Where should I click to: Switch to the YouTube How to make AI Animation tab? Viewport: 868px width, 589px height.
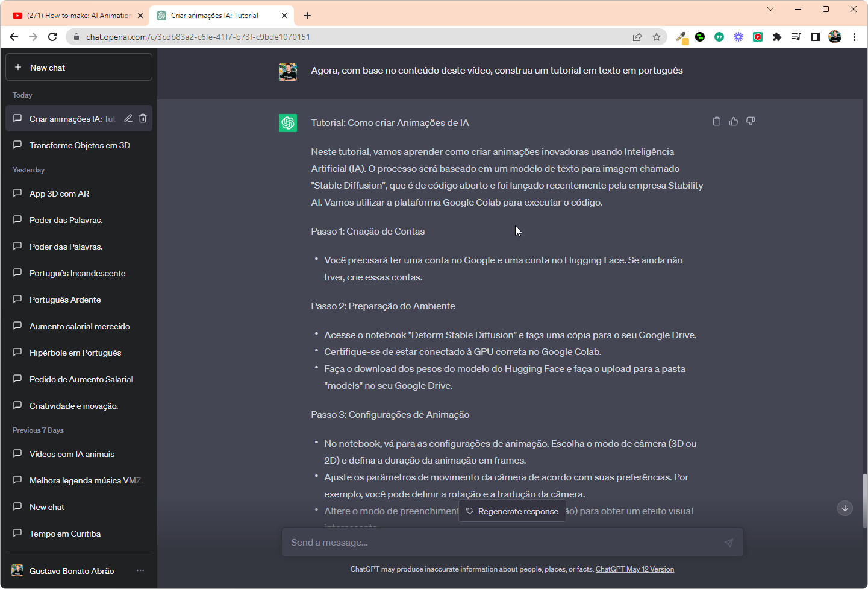coord(78,16)
